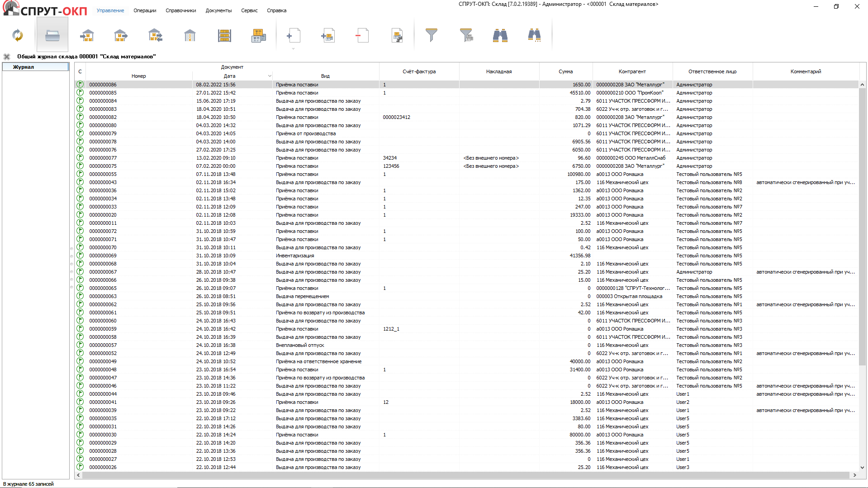The width and height of the screenshot is (868, 488).
Task: Click the plain filter funnel icon
Action: pyautogui.click(x=432, y=35)
